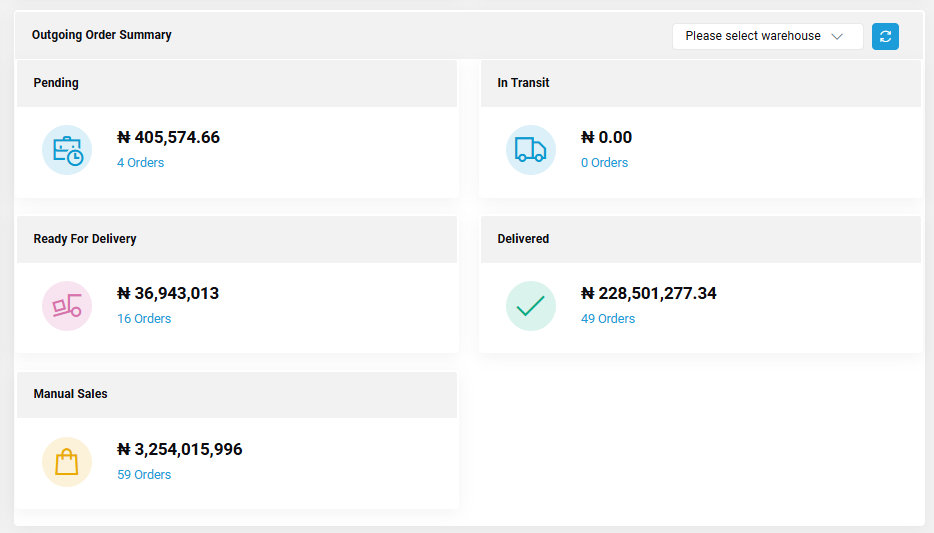Select the In Transit card header
This screenshot has height=533, width=934.
pyautogui.click(x=701, y=83)
